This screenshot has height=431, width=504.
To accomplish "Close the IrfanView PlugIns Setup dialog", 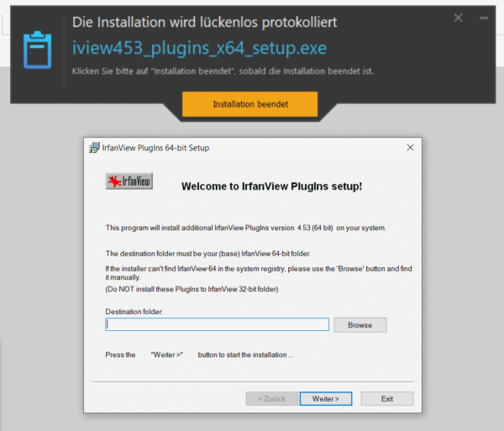I will pos(410,148).
